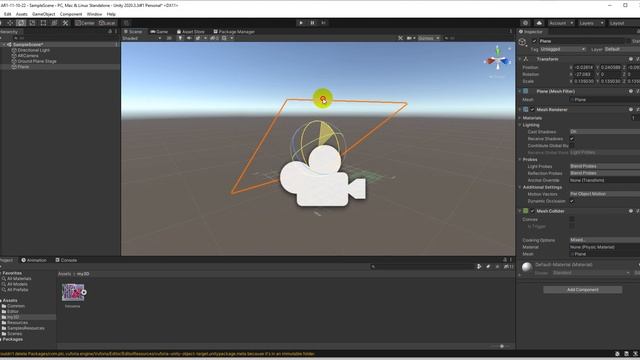Select the Transform tool in the toolbar
The width and height of the screenshot is (640, 360).
[x=54, y=23]
